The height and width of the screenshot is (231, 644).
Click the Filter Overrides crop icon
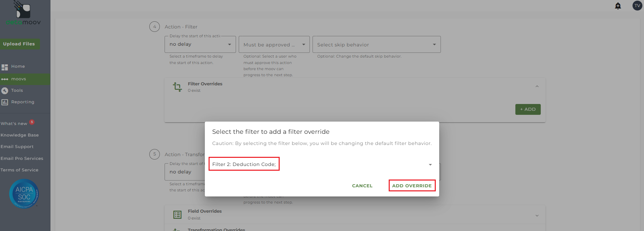(177, 87)
